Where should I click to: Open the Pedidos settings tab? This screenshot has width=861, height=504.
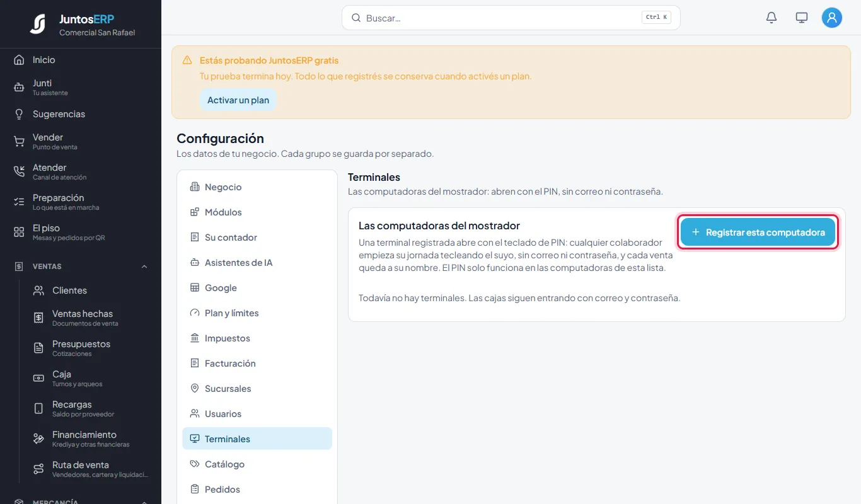[257, 490]
